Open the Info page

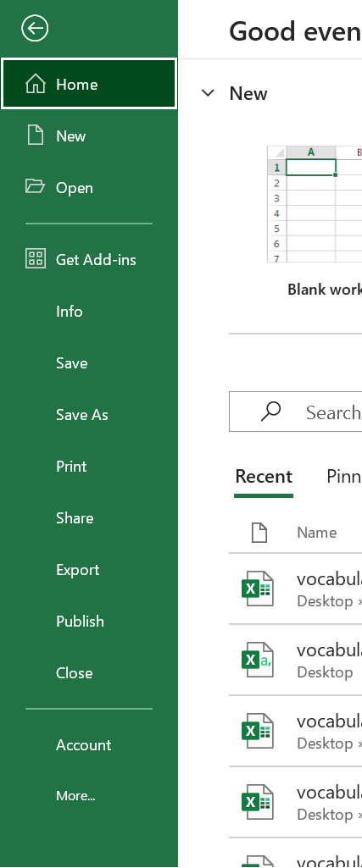(89, 311)
